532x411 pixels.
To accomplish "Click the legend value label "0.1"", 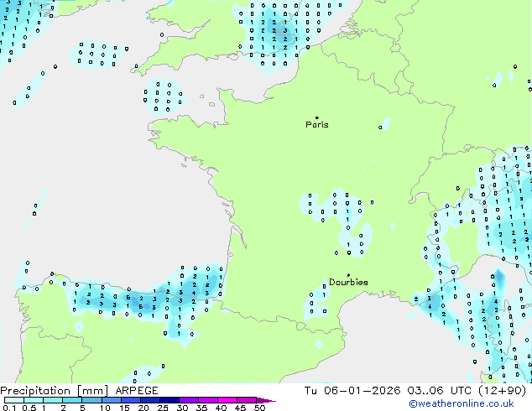I will 9,408.
